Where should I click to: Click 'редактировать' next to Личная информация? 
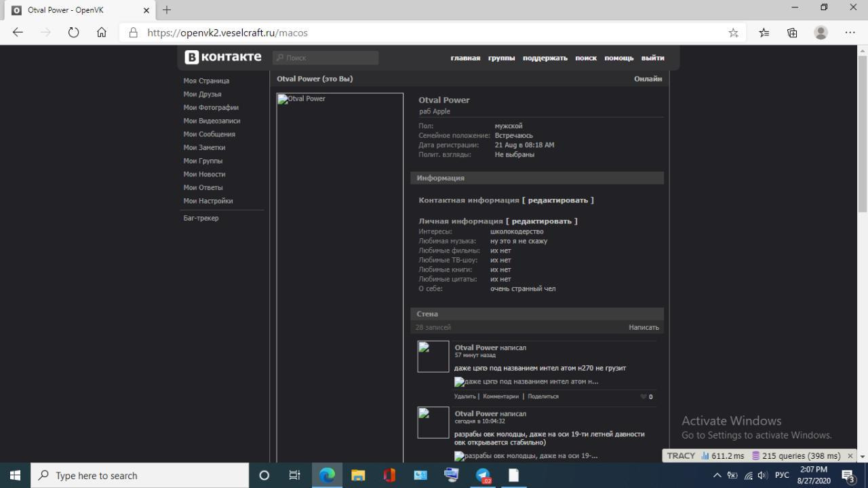[541, 221]
